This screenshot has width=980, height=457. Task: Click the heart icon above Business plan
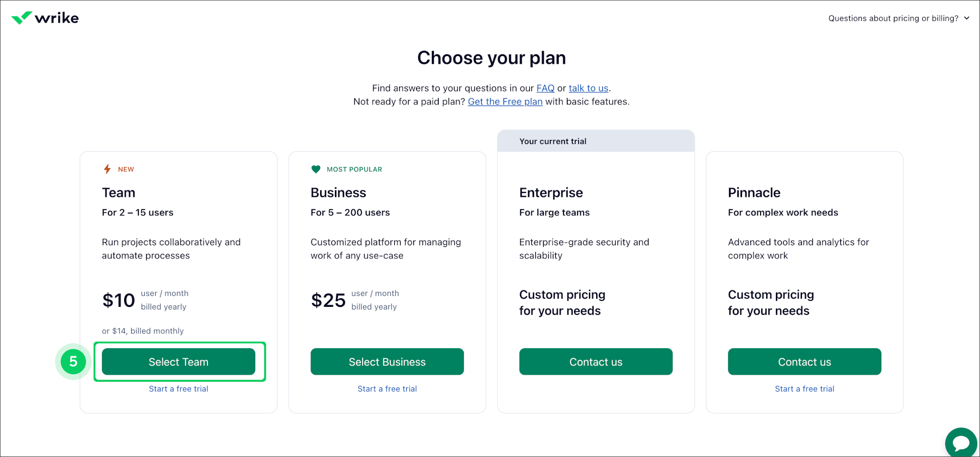click(x=316, y=169)
